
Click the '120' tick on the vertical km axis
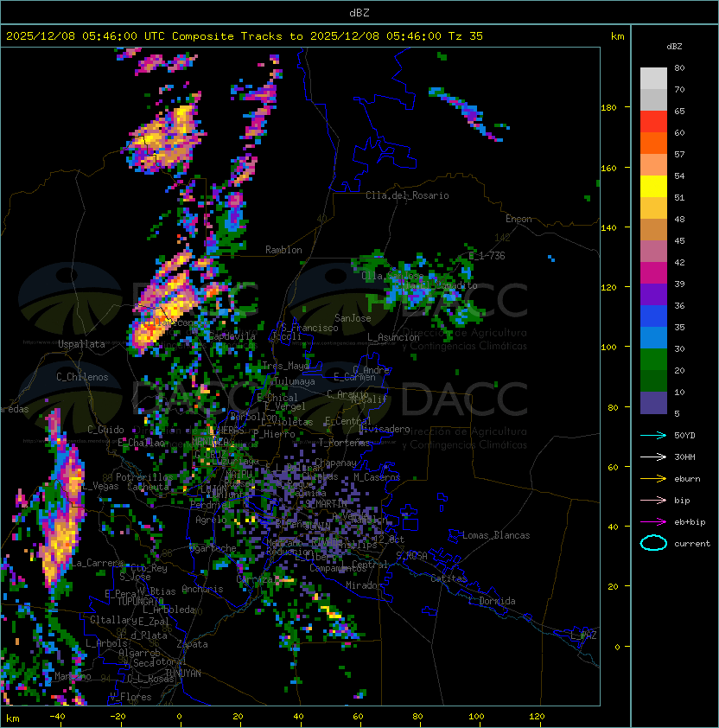tap(608, 287)
